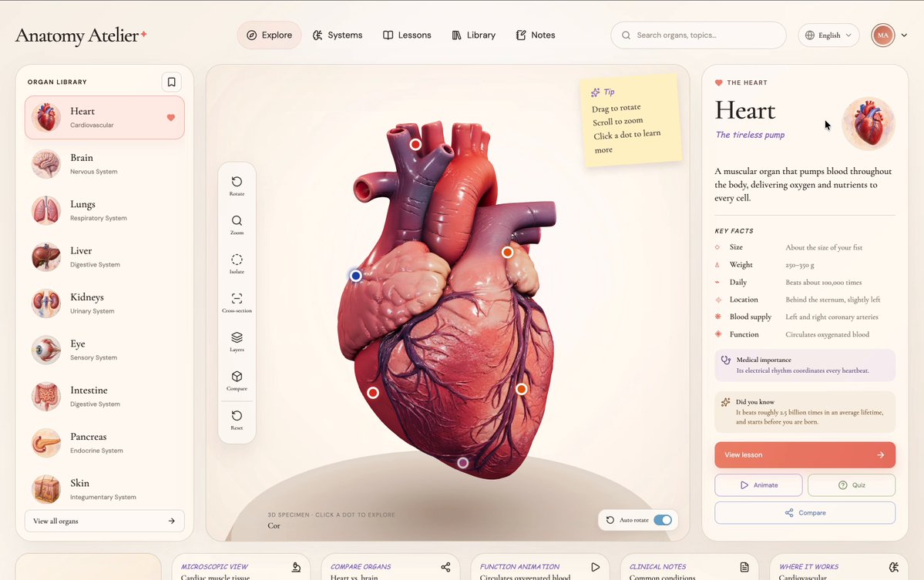The height and width of the screenshot is (580, 924).
Task: Click the Medical importance info box
Action: (x=805, y=365)
